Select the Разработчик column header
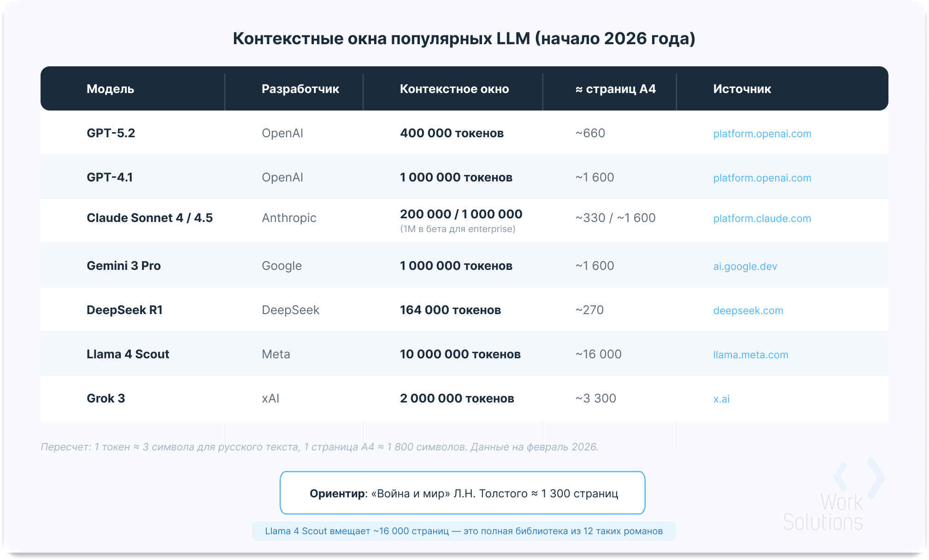Screen dimensions: 929x560 pyautogui.click(x=300, y=89)
